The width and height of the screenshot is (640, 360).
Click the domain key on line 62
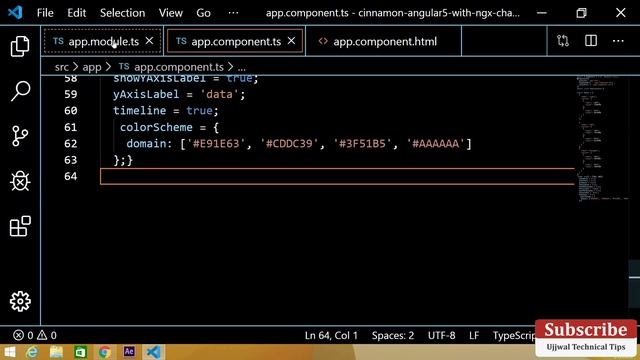point(146,144)
